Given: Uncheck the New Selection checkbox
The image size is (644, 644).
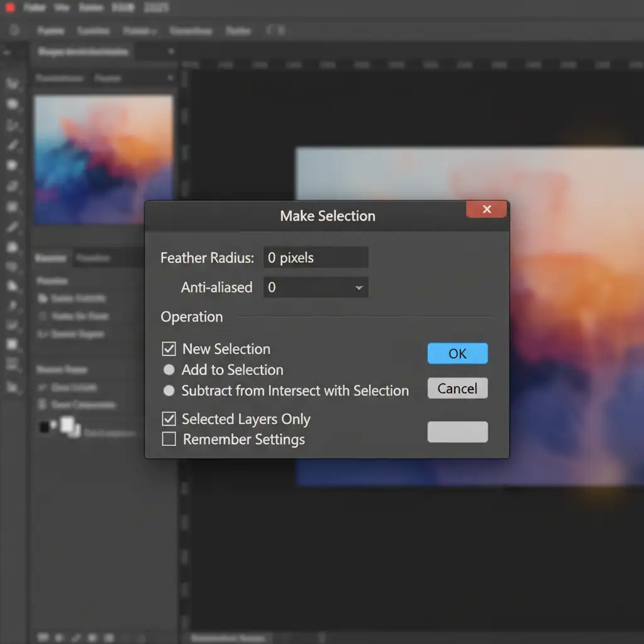Looking at the screenshot, I should click(x=169, y=349).
